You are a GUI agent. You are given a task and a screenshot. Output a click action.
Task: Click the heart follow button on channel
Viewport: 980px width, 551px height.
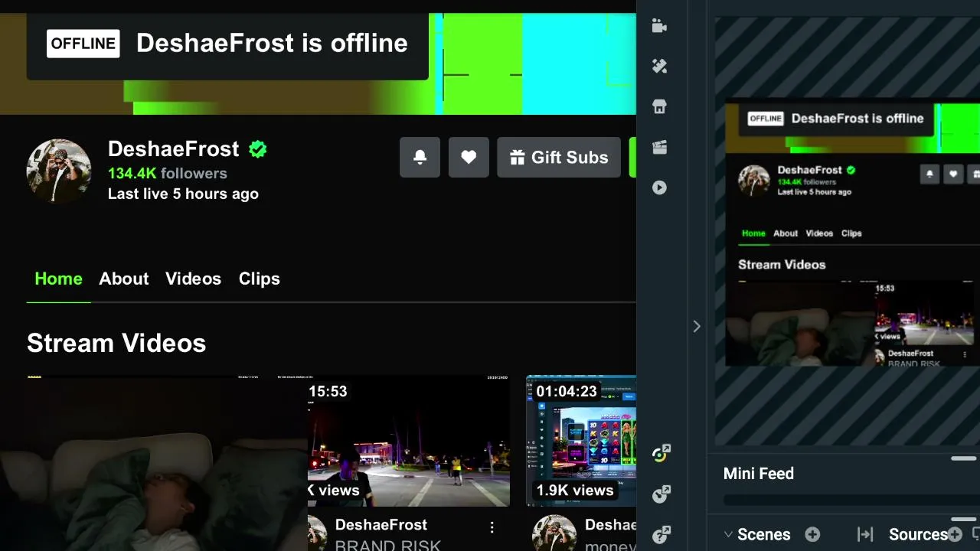(469, 157)
